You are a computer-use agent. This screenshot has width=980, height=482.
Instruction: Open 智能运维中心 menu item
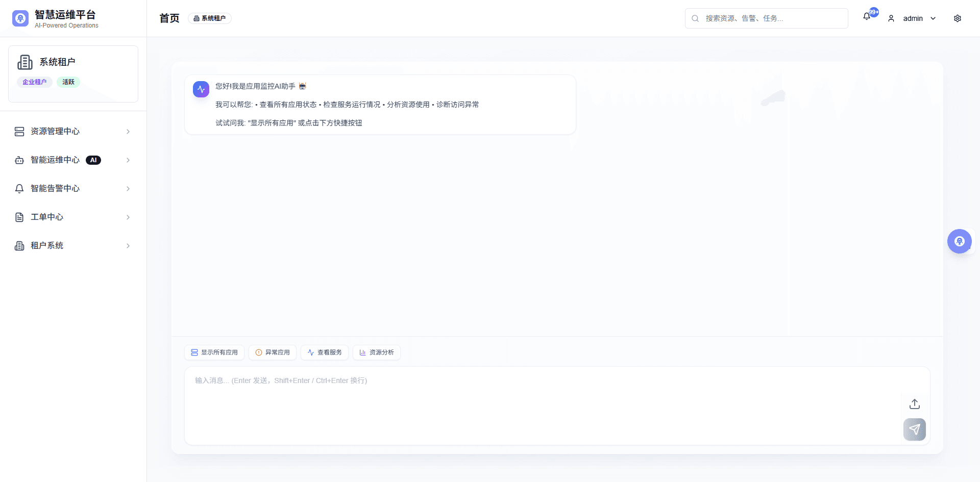pos(73,160)
